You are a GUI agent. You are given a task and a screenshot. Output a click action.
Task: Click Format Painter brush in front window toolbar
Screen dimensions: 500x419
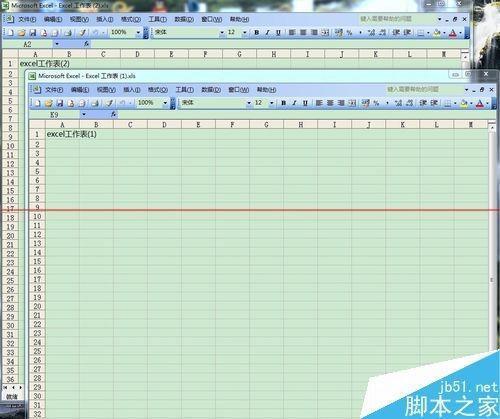click(109, 103)
